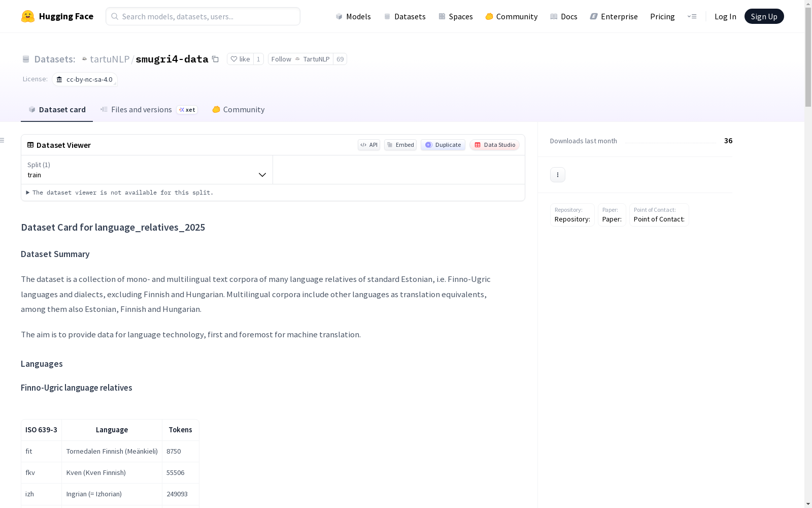812x508 pixels.
Task: Click the Sign Up button
Action: [x=764, y=16]
